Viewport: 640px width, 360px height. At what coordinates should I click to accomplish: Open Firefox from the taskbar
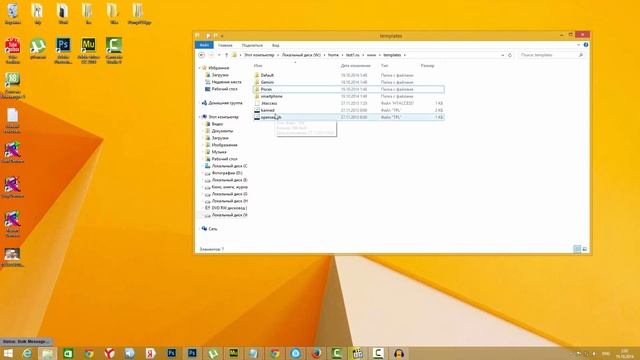pos(316,353)
